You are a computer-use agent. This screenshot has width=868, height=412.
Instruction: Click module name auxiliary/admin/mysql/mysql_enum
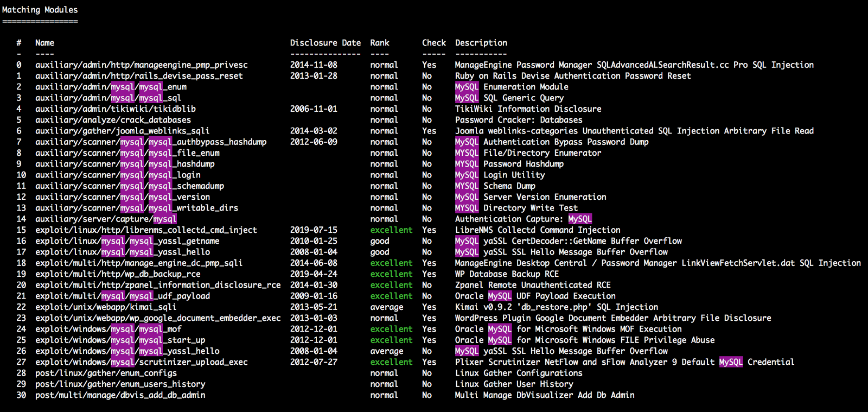coord(111,87)
